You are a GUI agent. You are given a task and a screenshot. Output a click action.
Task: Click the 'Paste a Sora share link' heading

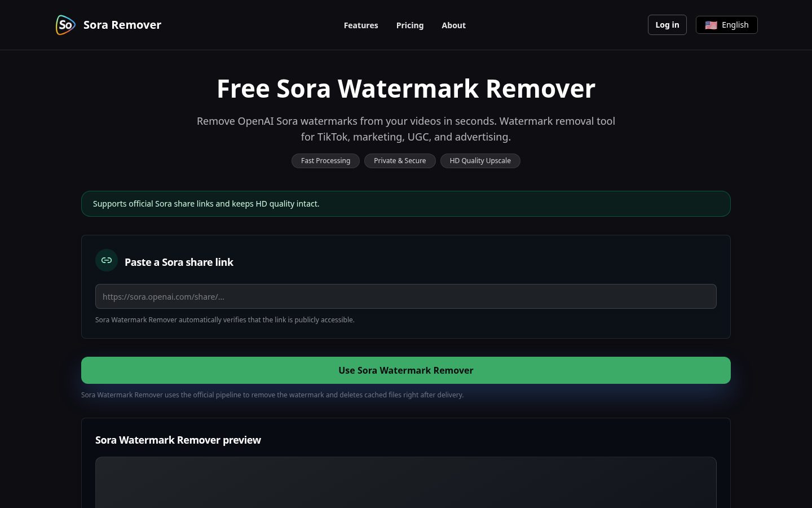pos(179,262)
